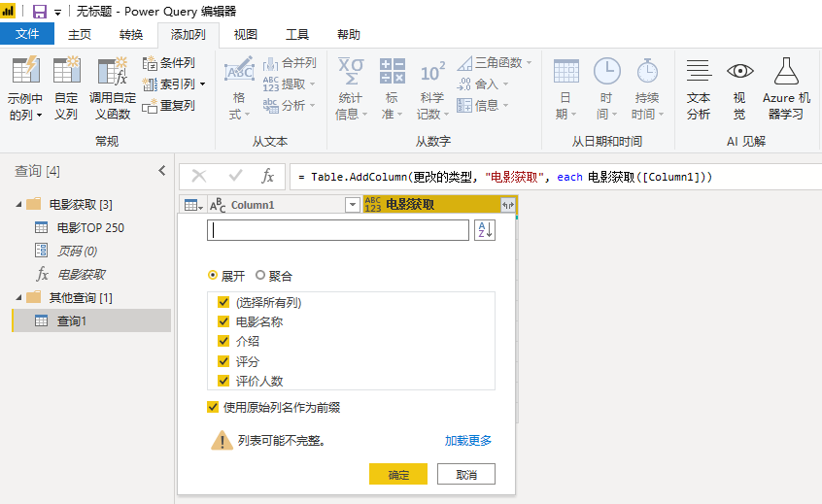
Task: Click Merge Columns (合并列)
Action: point(290,63)
